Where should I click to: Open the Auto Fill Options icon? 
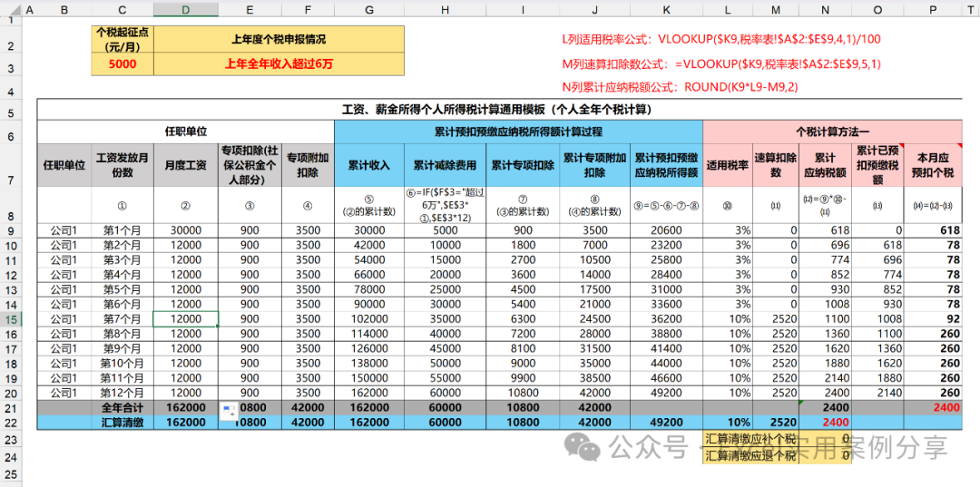point(229,412)
